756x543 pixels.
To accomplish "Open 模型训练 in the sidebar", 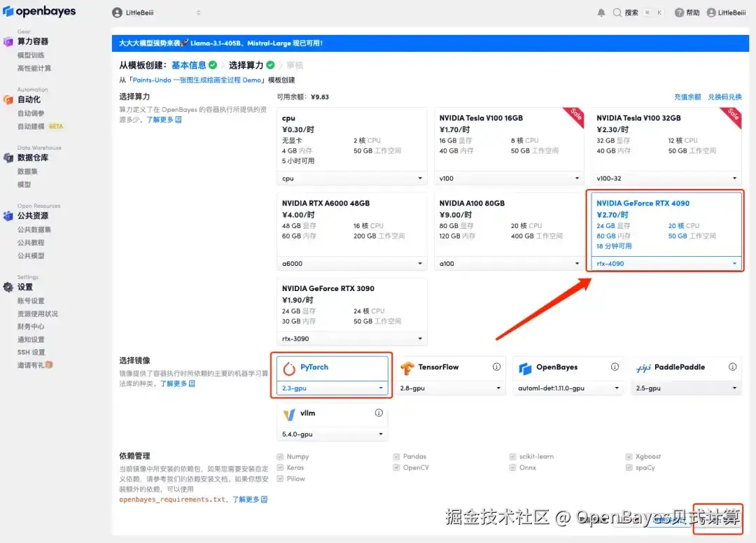I will (x=30, y=55).
